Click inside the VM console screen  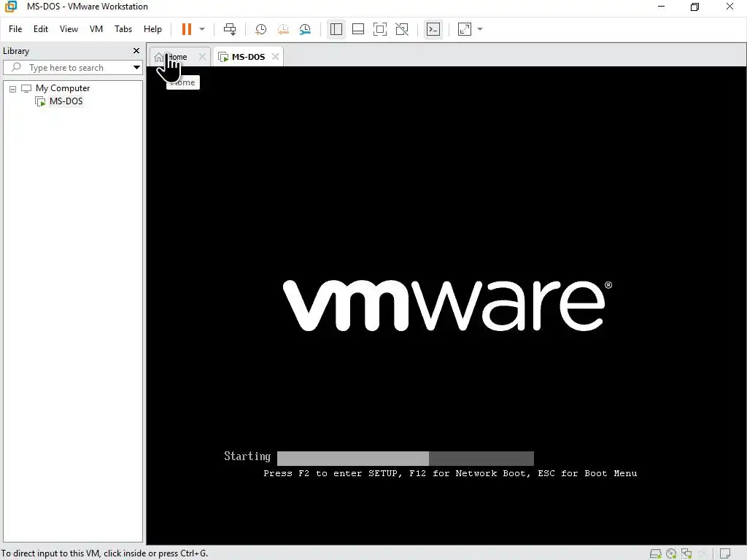pos(446,306)
